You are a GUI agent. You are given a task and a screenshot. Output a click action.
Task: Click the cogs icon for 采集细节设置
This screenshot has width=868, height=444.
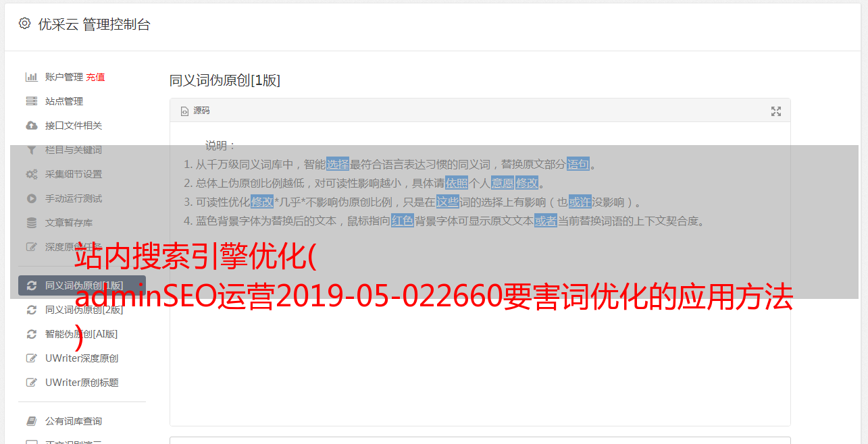[31, 174]
